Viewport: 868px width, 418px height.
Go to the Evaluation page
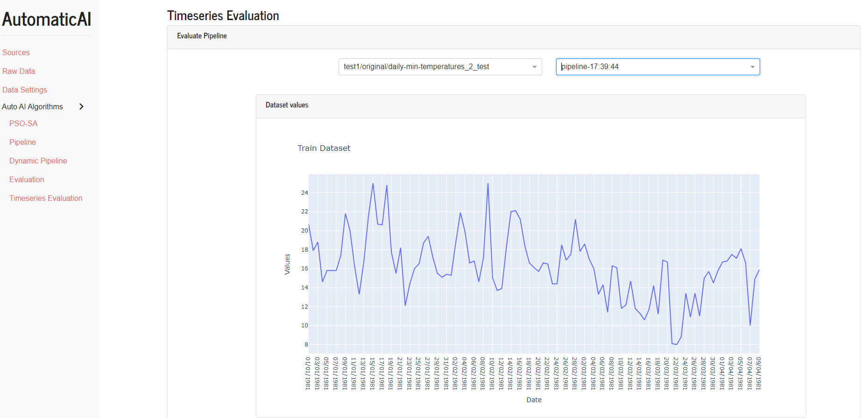(27, 179)
